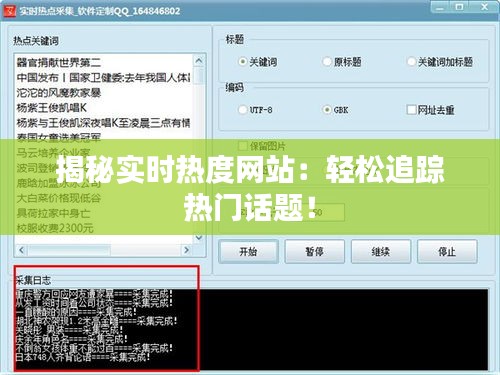Click horizontal scrollbar left arrow
500x375 pixels.
[x=22, y=250]
